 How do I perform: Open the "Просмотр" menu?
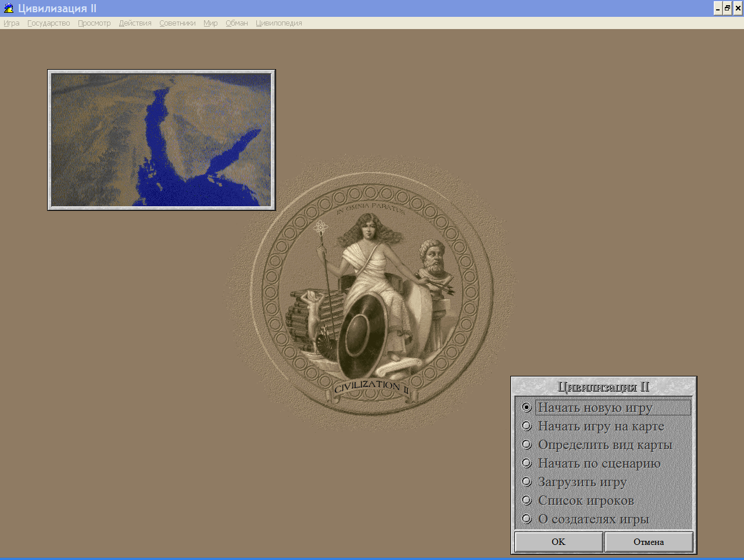click(x=94, y=23)
